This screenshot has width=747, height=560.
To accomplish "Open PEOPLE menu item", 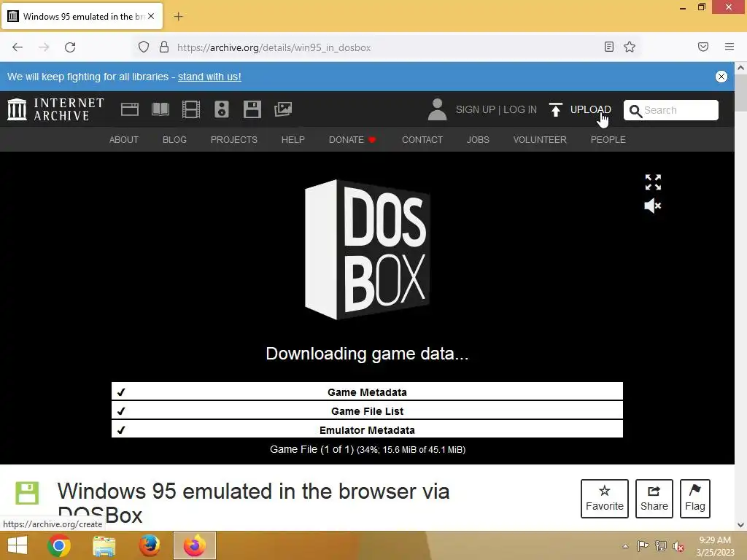I will 608,139.
